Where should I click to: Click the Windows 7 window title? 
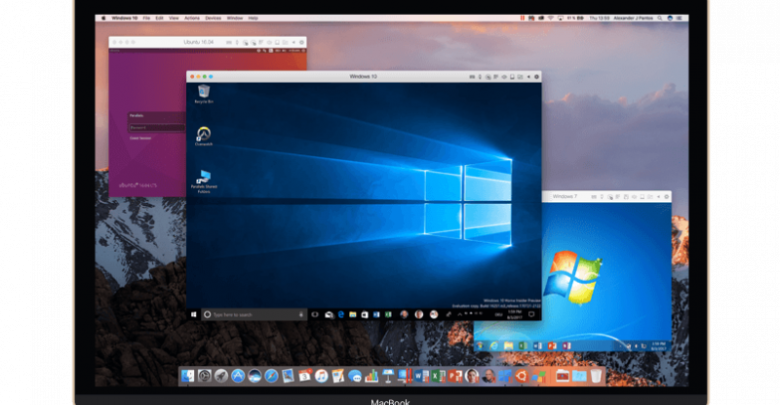tap(565, 197)
